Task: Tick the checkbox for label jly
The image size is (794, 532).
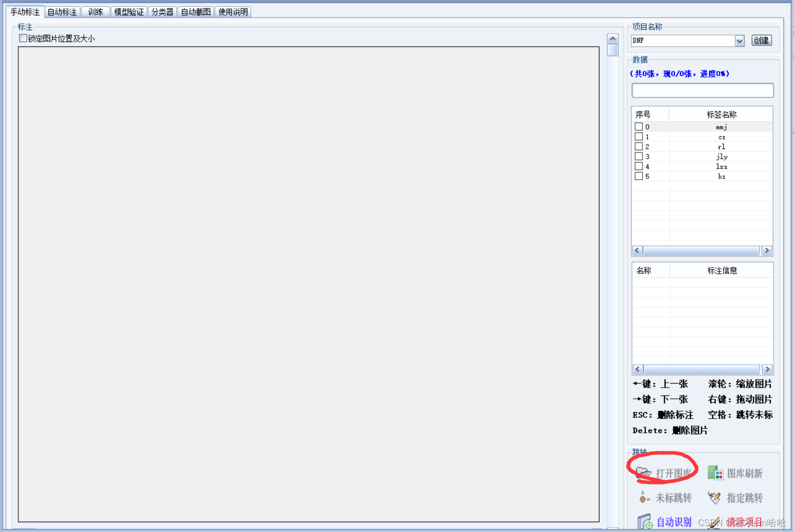Action: click(639, 156)
